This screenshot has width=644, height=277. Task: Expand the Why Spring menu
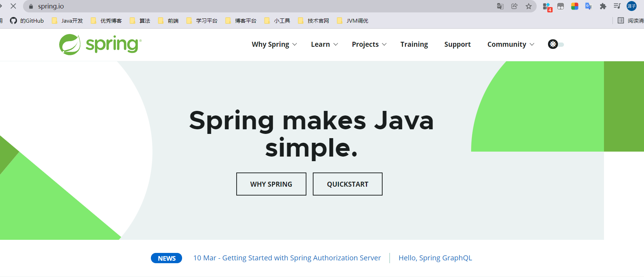point(274,44)
